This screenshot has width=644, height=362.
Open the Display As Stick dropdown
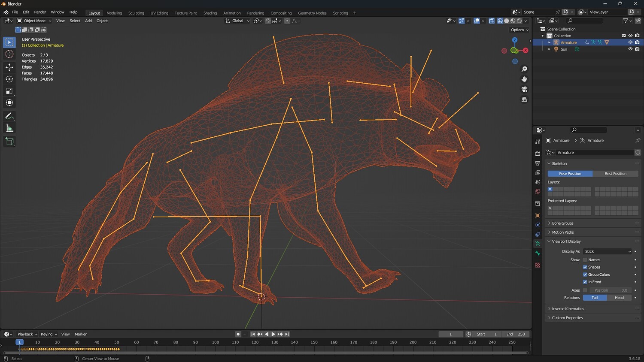click(x=608, y=251)
